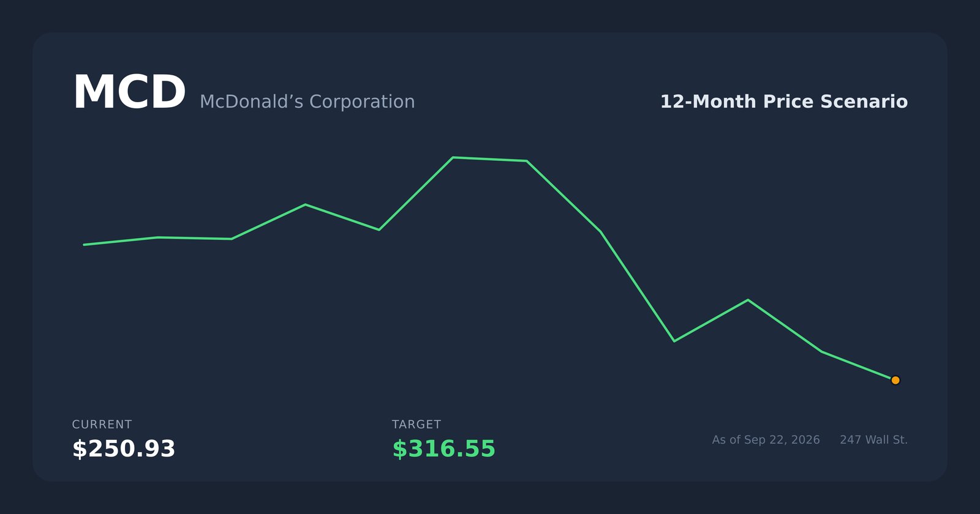Select the McDonald's Corporation company name
This screenshot has height=514, width=980.
point(307,102)
